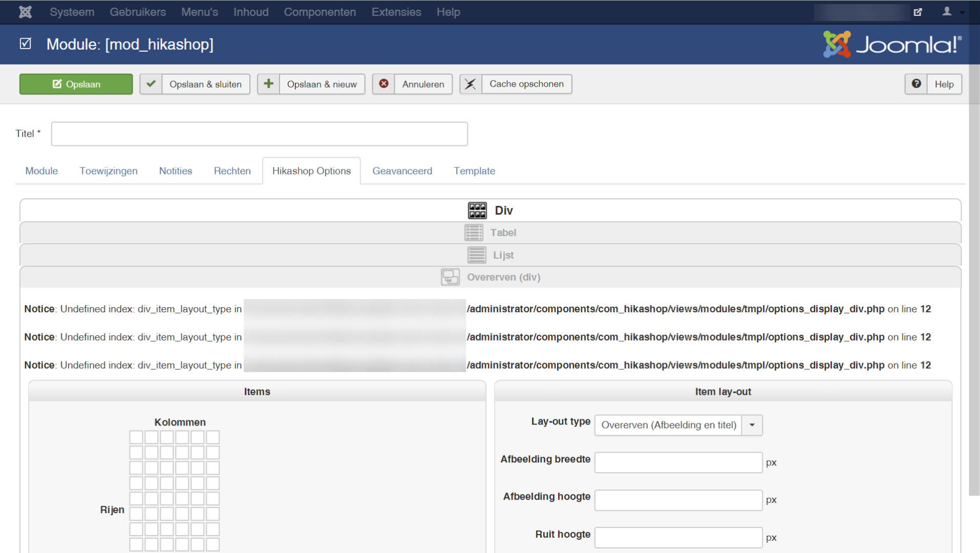Open the site preview external link icon
The image size is (980, 553).
click(x=918, y=12)
